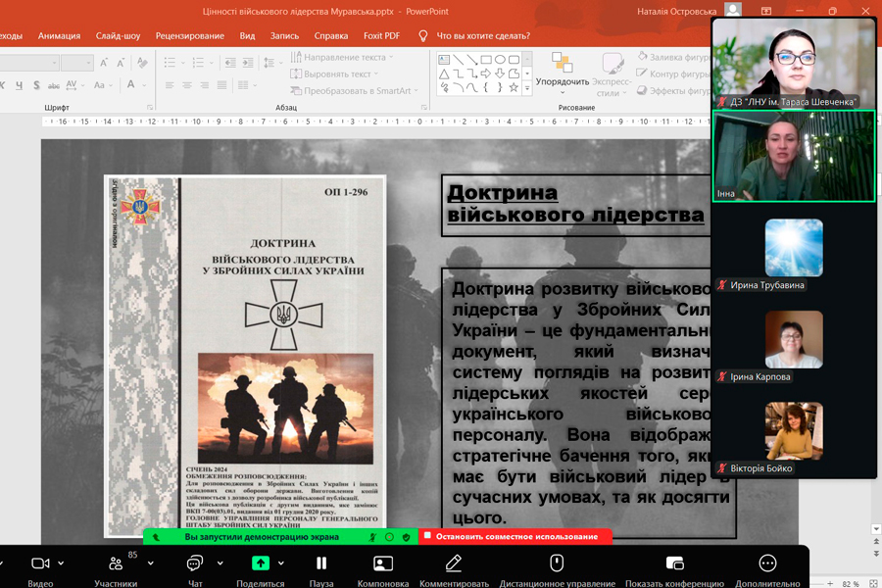Switch to the Рецензирование ribbon tab

(x=189, y=35)
